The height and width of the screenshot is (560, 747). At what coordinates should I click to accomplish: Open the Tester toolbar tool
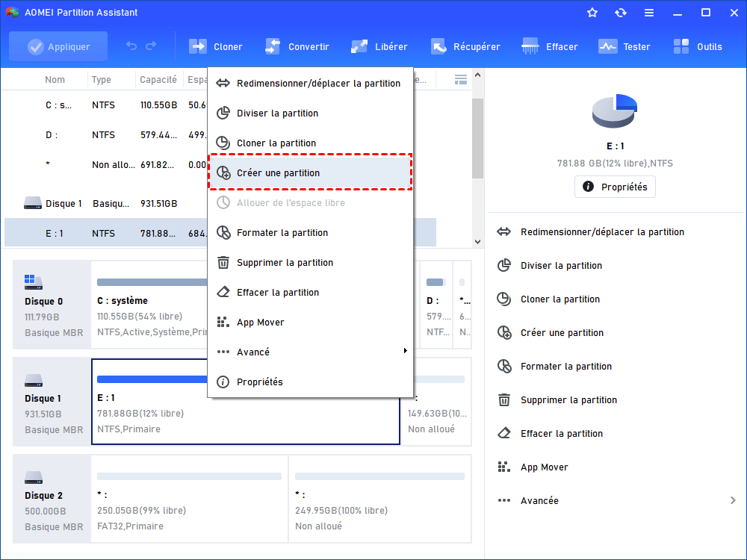624,46
